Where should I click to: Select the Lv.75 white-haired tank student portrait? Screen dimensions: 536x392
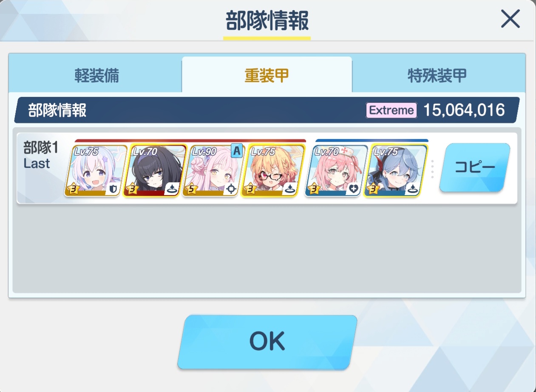[96, 170]
